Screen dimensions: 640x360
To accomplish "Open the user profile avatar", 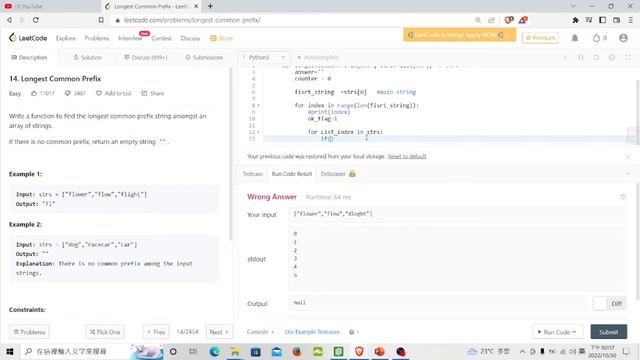I will (623, 38).
